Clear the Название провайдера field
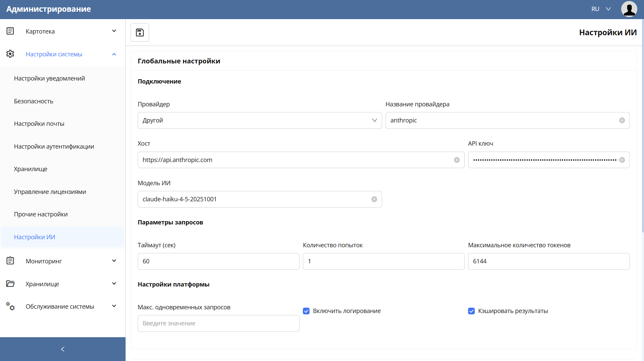This screenshot has width=644, height=361. coord(622,120)
